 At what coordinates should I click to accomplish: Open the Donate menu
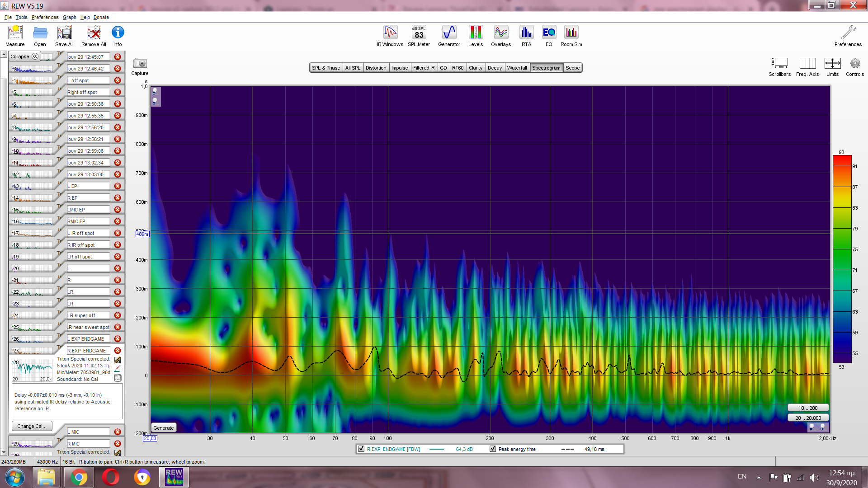(101, 17)
